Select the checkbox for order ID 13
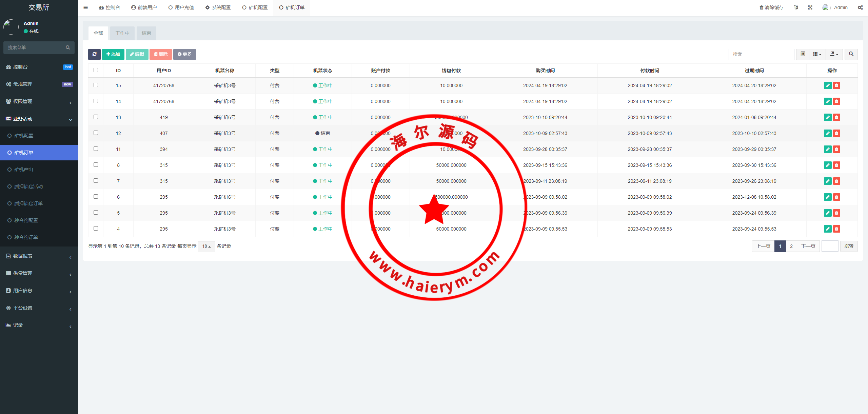Viewport: 868px width, 414px height. click(x=96, y=117)
